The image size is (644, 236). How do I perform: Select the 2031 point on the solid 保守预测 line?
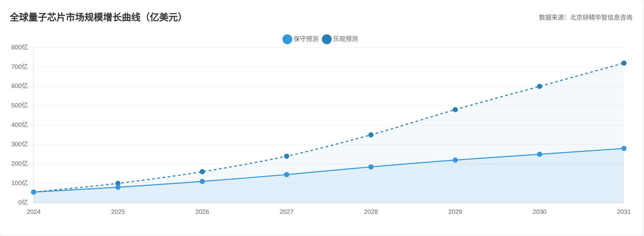click(x=623, y=148)
